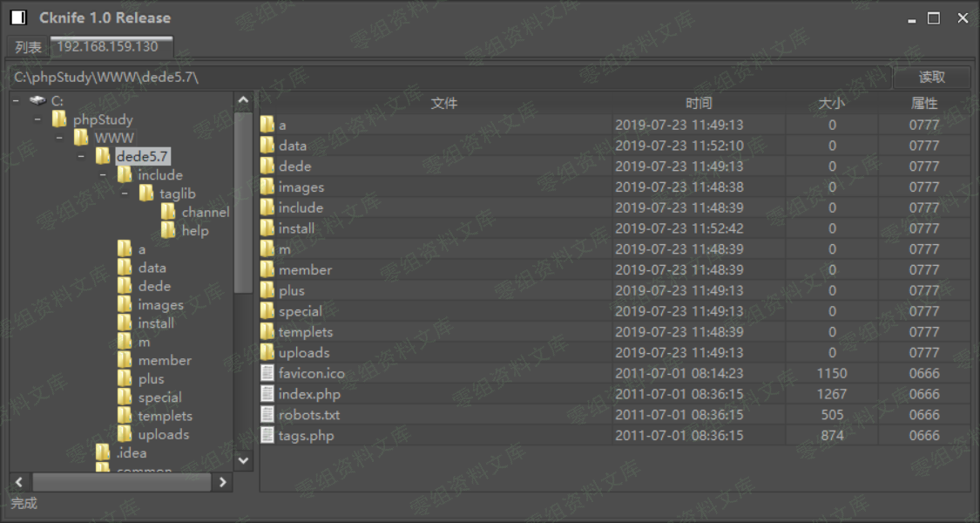Viewport: 980px width, 523px height.
Task: Click the tree panel scroll right arrow
Action: click(223, 482)
